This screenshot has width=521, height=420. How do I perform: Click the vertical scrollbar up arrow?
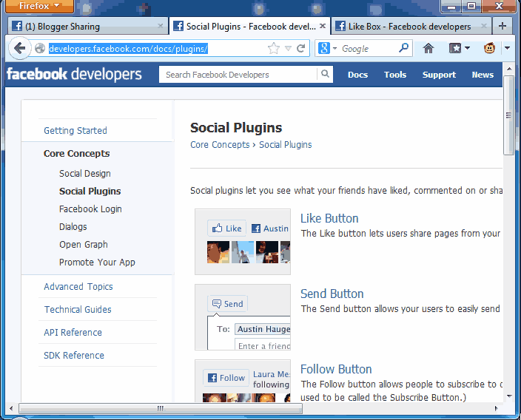(x=508, y=69)
